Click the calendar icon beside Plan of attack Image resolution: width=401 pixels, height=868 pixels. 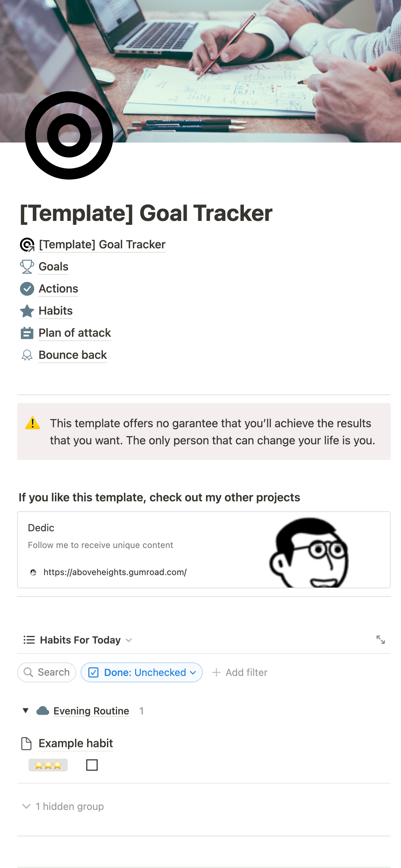(x=27, y=333)
